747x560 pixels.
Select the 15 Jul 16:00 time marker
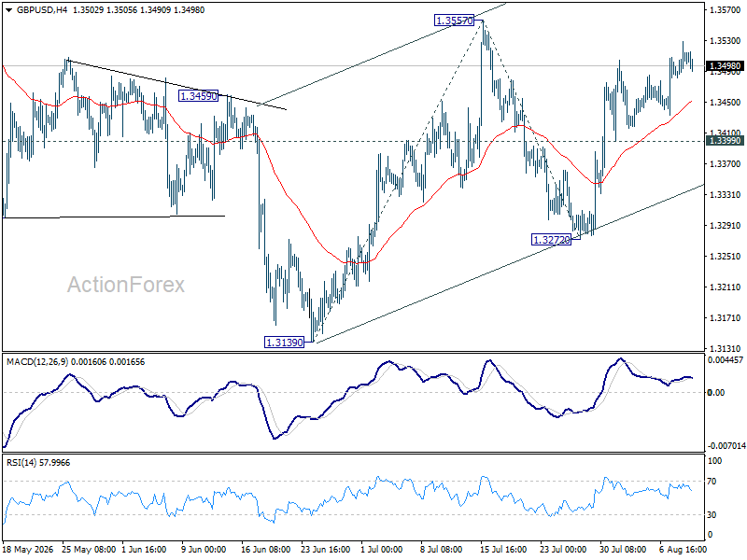(x=503, y=549)
